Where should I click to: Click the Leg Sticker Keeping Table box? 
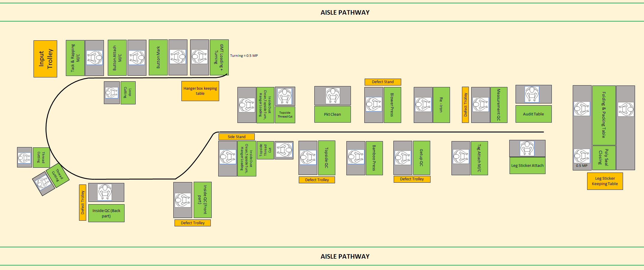pyautogui.click(x=605, y=181)
